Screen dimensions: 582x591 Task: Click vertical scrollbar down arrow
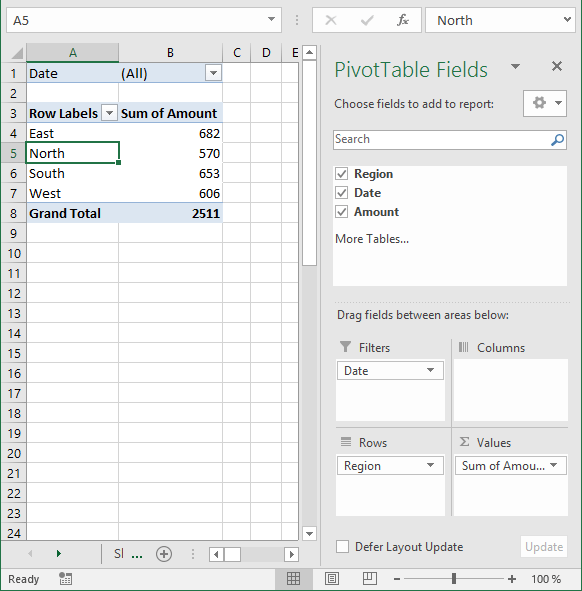click(309, 533)
